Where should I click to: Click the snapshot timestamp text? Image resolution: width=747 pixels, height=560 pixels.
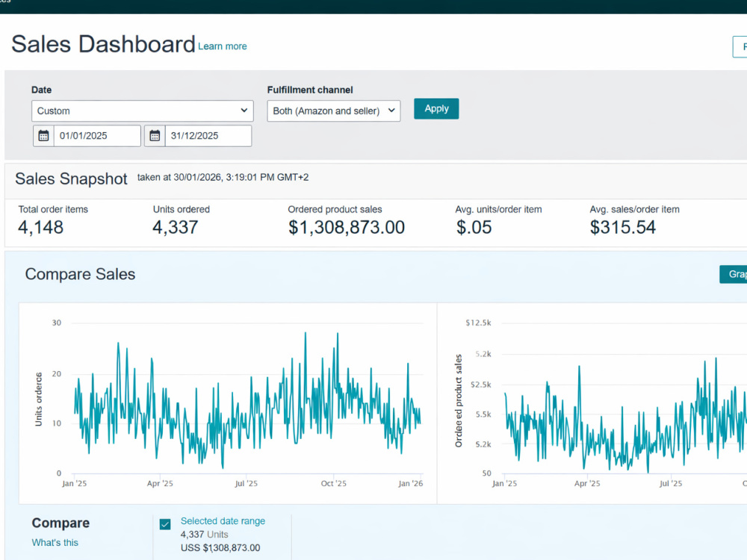click(223, 177)
